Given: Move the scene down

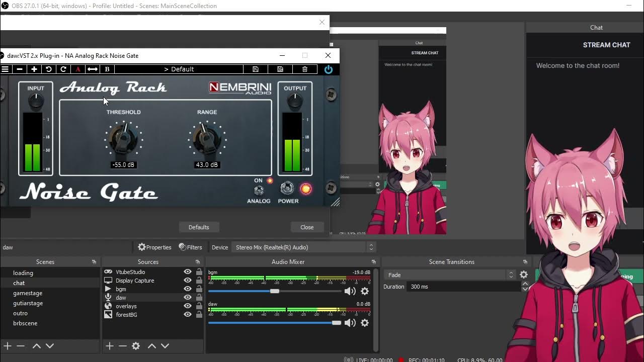Looking at the screenshot, I should tap(50, 346).
